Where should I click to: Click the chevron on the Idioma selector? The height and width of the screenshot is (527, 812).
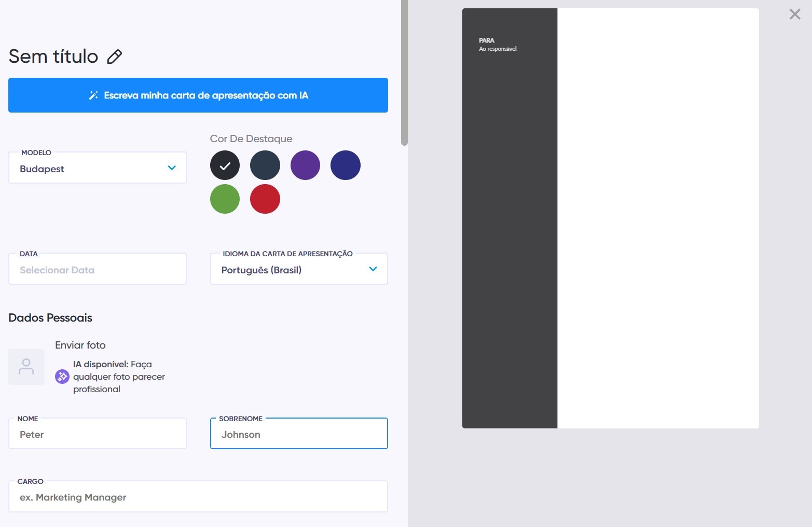tap(373, 269)
